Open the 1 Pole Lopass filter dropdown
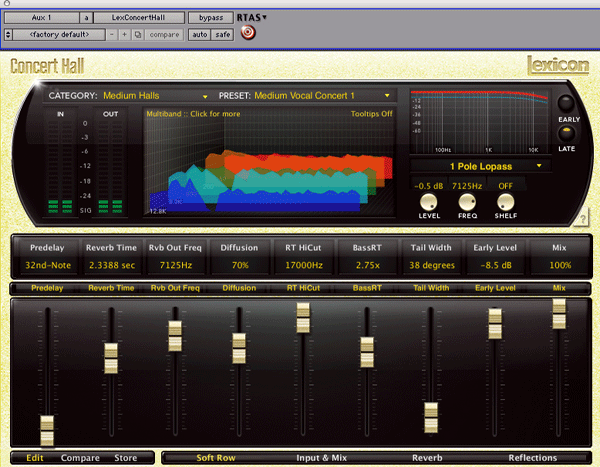This screenshot has width=600, height=467. tap(481, 166)
